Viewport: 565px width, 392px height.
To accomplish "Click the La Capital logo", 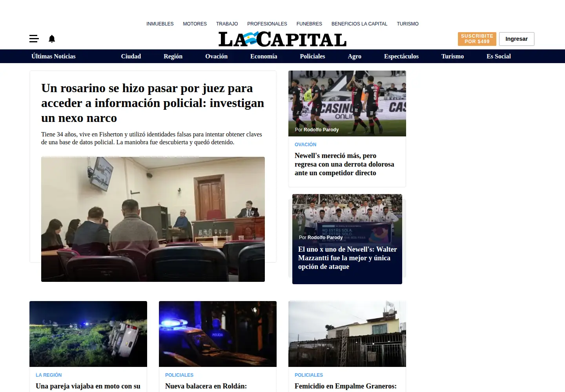I will (282, 39).
